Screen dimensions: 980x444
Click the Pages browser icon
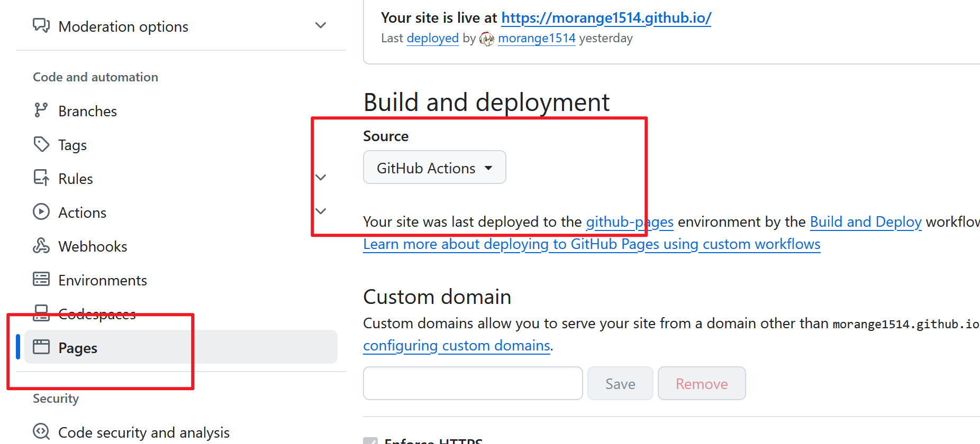point(41,347)
